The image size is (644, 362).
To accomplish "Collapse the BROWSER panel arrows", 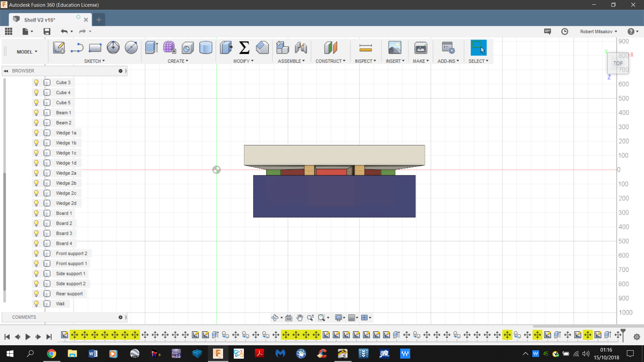I will point(6,71).
